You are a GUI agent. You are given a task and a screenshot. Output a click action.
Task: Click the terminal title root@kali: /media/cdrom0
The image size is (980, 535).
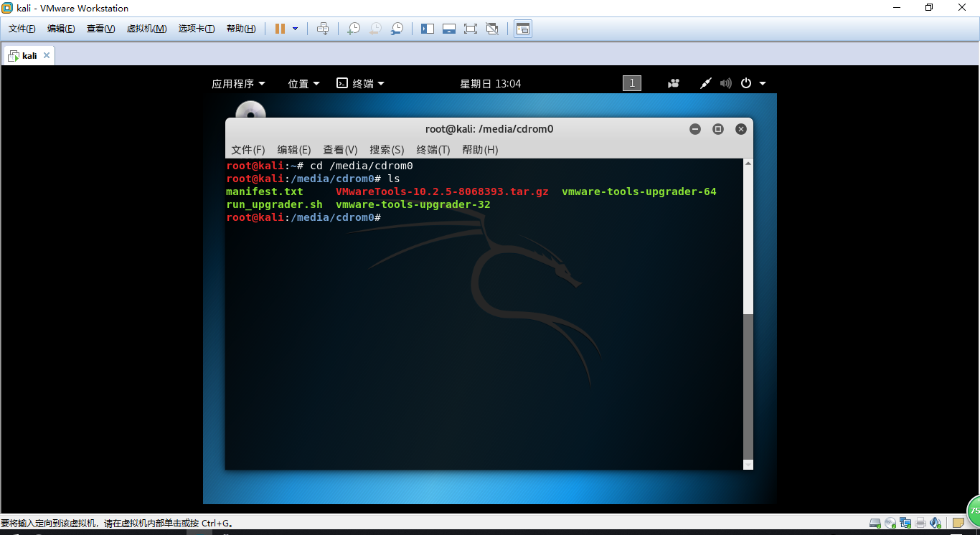point(489,129)
